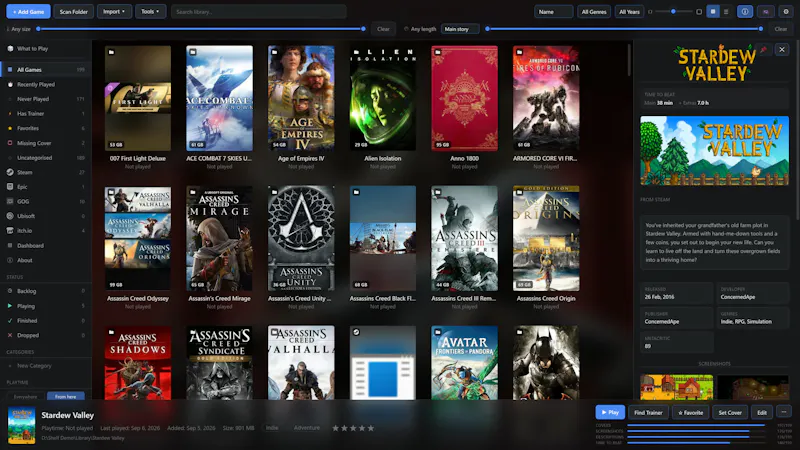800x450 pixels.
Task: Clear the size filter
Action: [383, 29]
